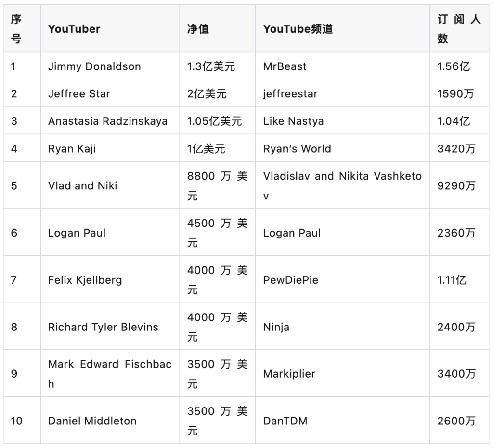Image resolution: width=493 pixels, height=448 pixels.
Task: Select the 1590万 subscriber cell
Action: click(459, 93)
